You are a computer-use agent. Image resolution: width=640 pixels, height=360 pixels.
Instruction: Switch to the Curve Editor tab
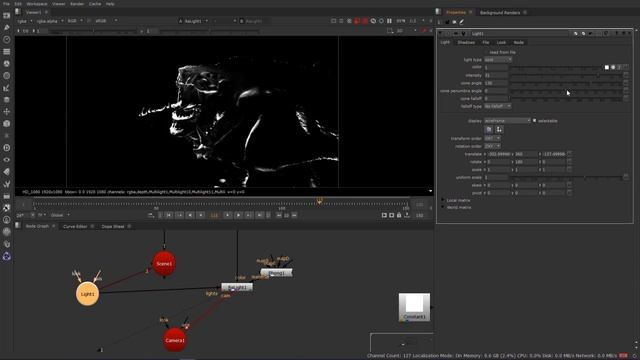[75, 226]
